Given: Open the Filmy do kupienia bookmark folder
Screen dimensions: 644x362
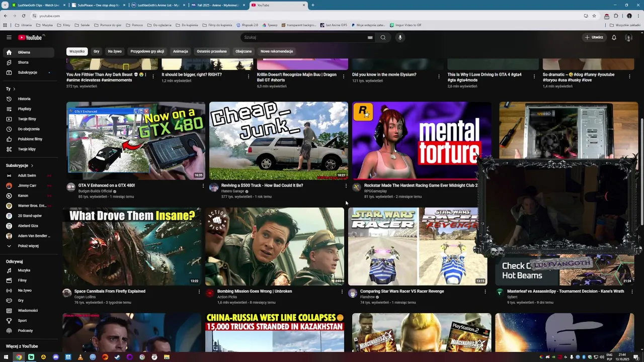Looking at the screenshot, I should point(217,25).
